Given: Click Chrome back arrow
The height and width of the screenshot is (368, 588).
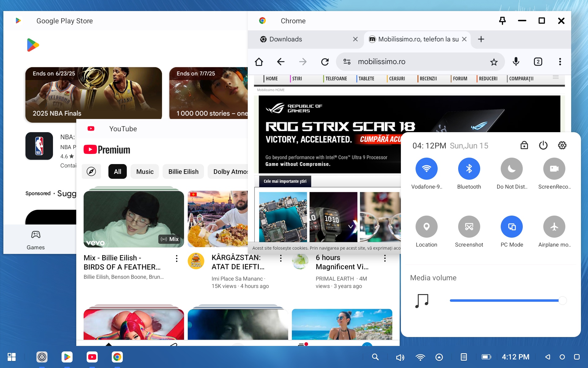Looking at the screenshot, I should click(281, 62).
